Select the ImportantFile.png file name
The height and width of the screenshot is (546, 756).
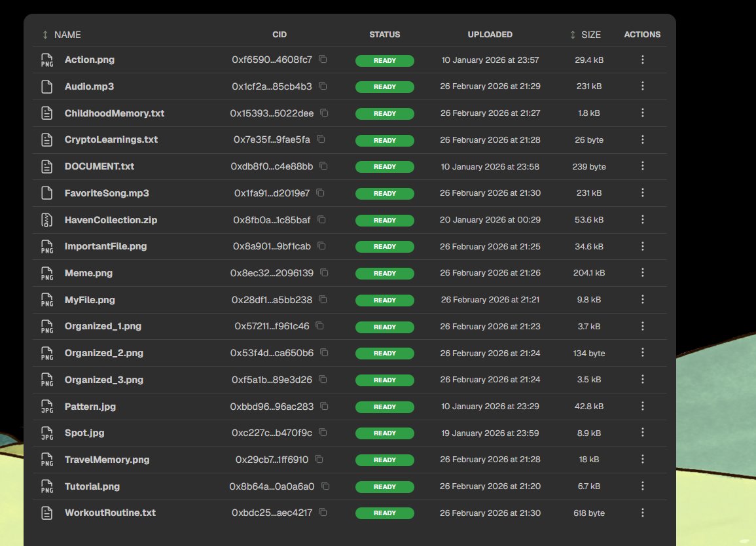(x=105, y=246)
